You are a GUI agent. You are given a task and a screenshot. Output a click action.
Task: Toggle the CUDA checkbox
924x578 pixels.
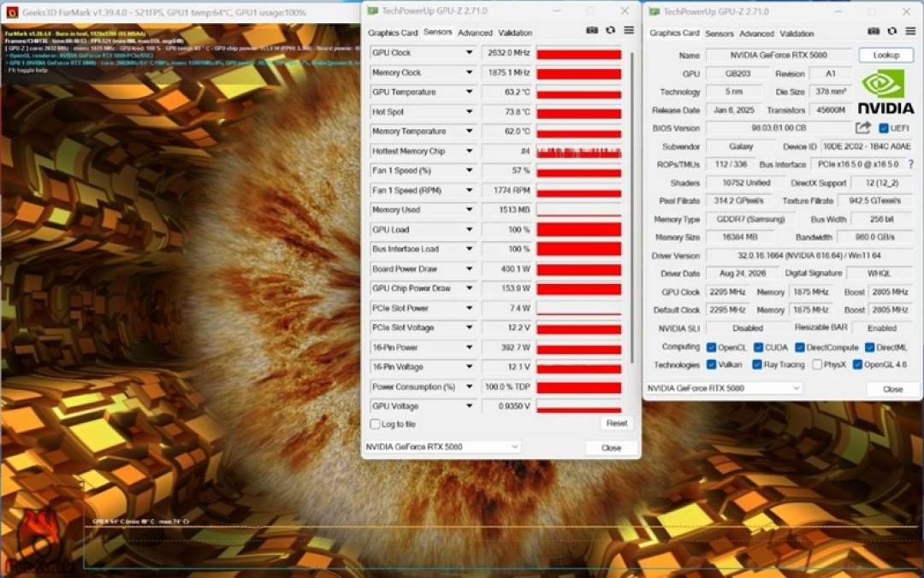tap(758, 347)
